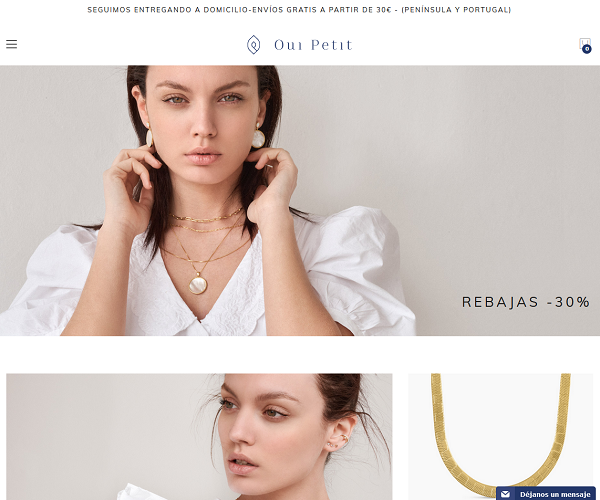
Task: Click the free shipping announcement bar
Action: pyautogui.click(x=299, y=10)
